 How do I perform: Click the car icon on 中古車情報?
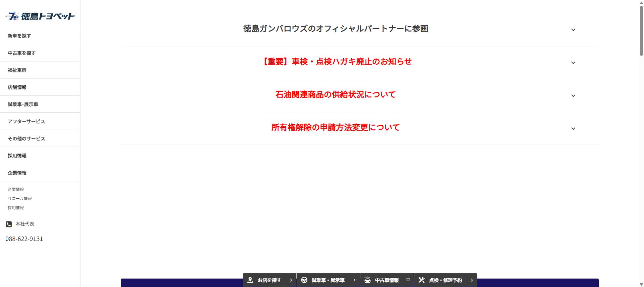pyautogui.click(x=367, y=280)
